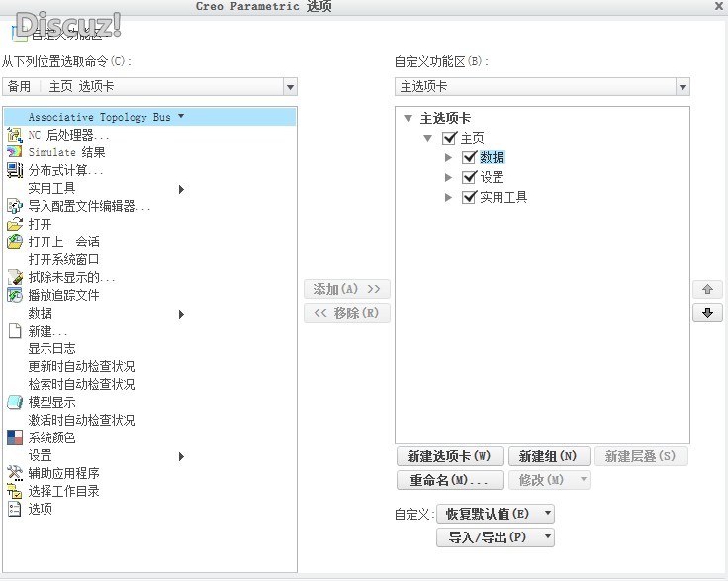This screenshot has height=581, width=728.
Task: Click the 模型显示 icon
Action: 15,402
